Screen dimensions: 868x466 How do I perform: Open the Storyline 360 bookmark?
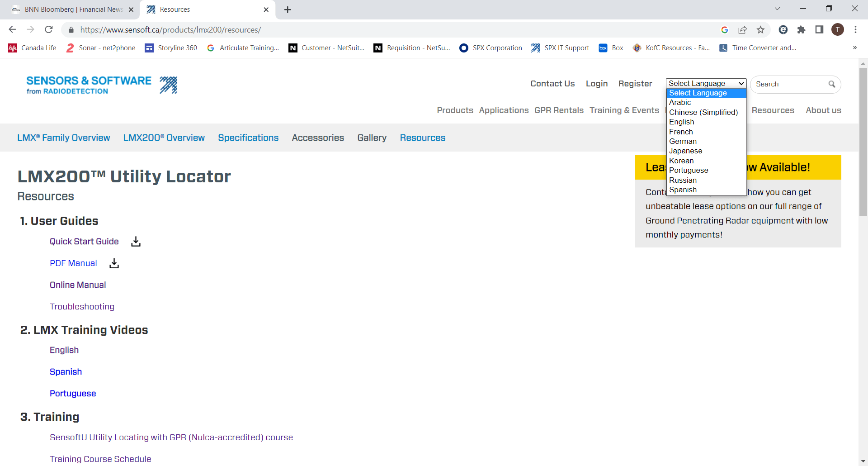pos(170,48)
